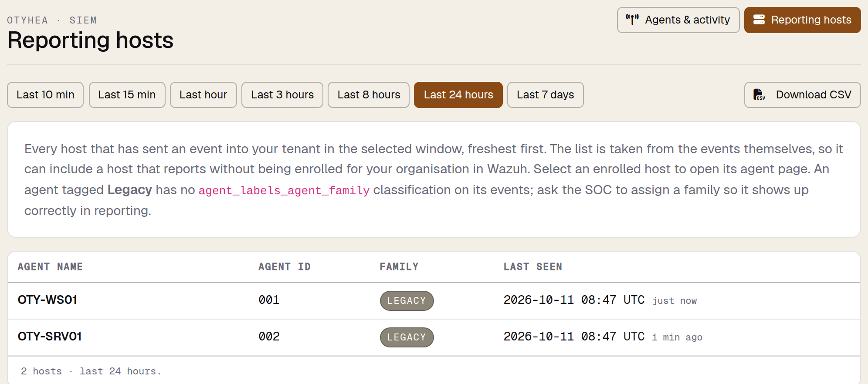Filter by Last hour
The image size is (868, 384).
(203, 95)
